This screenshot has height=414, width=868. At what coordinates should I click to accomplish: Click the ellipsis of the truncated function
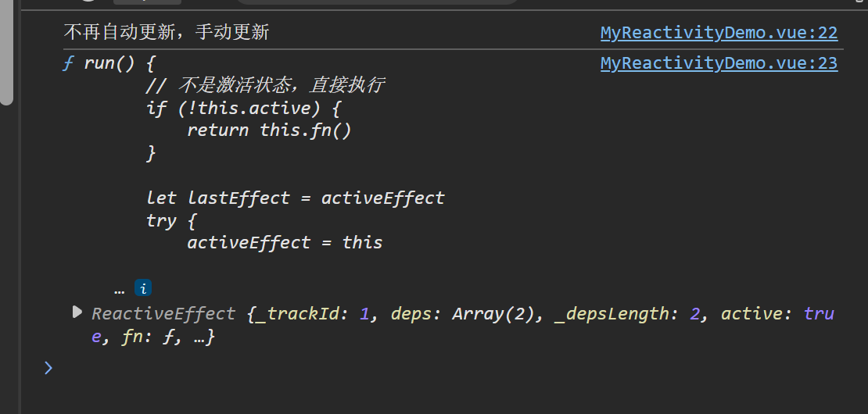pyautogui.click(x=120, y=289)
